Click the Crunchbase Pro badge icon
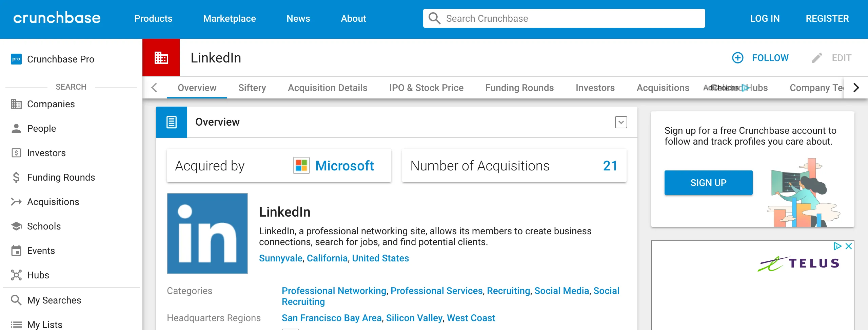Image resolution: width=868 pixels, height=330 pixels. (x=16, y=59)
